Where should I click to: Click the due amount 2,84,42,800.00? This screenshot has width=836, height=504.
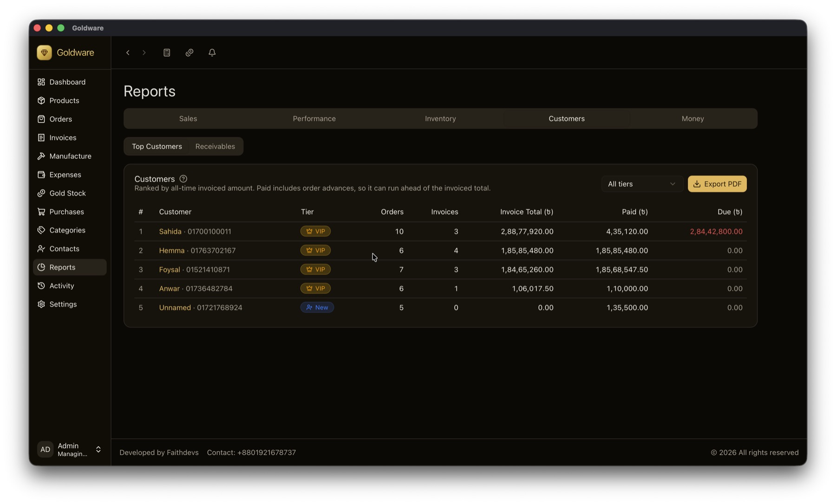716,231
